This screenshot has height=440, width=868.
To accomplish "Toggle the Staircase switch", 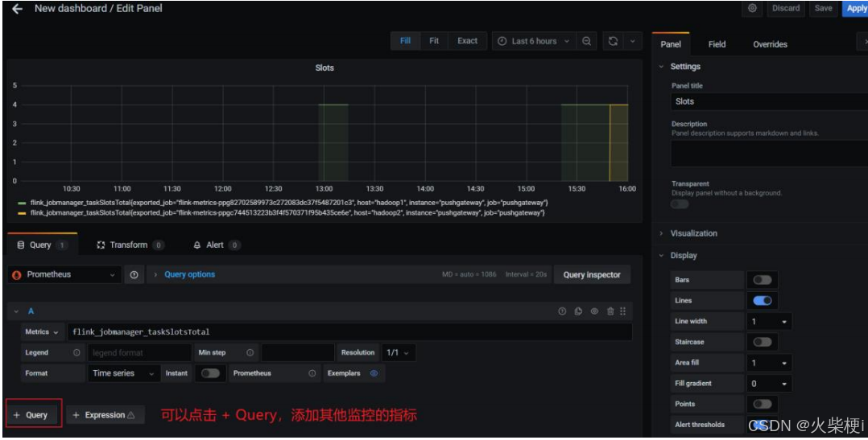I will [x=763, y=342].
